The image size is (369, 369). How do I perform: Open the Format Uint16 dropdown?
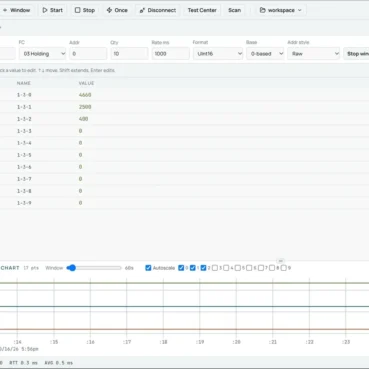click(x=218, y=54)
